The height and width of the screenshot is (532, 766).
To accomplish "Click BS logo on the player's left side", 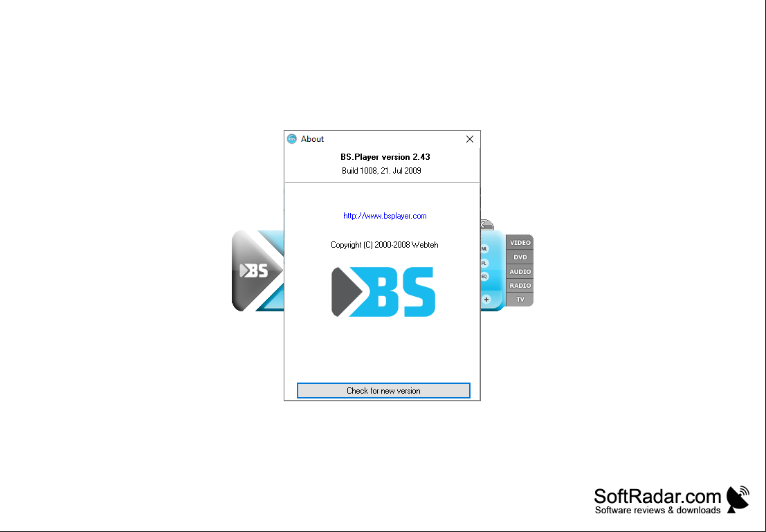I will 254,270.
